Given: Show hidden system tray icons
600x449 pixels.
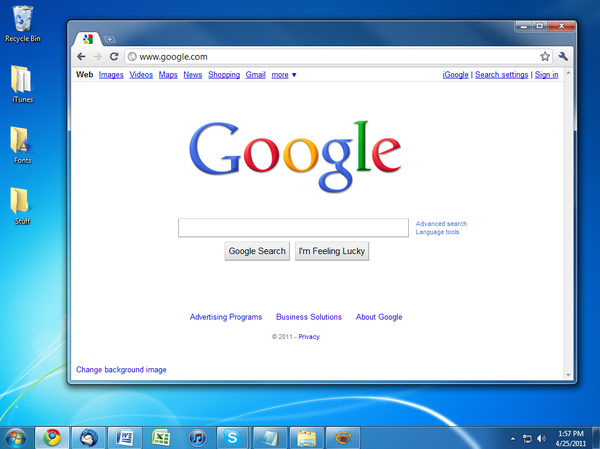Looking at the screenshot, I should pyautogui.click(x=513, y=439).
